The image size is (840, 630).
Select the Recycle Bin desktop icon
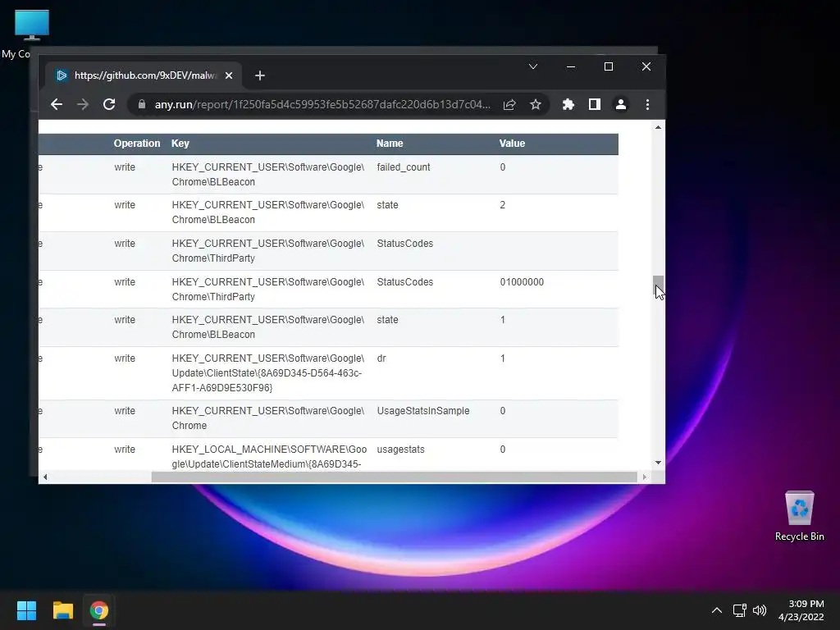[x=799, y=516]
